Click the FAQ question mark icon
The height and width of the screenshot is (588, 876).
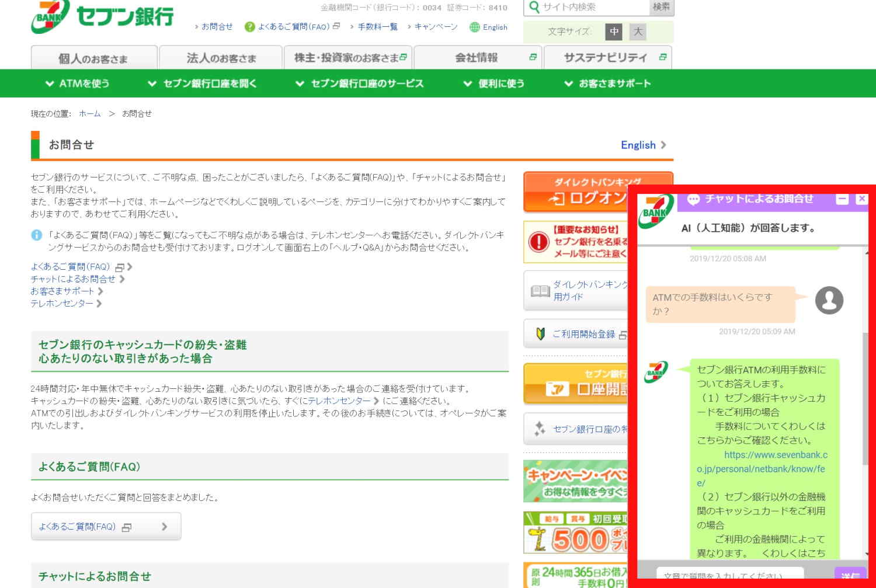point(249,27)
